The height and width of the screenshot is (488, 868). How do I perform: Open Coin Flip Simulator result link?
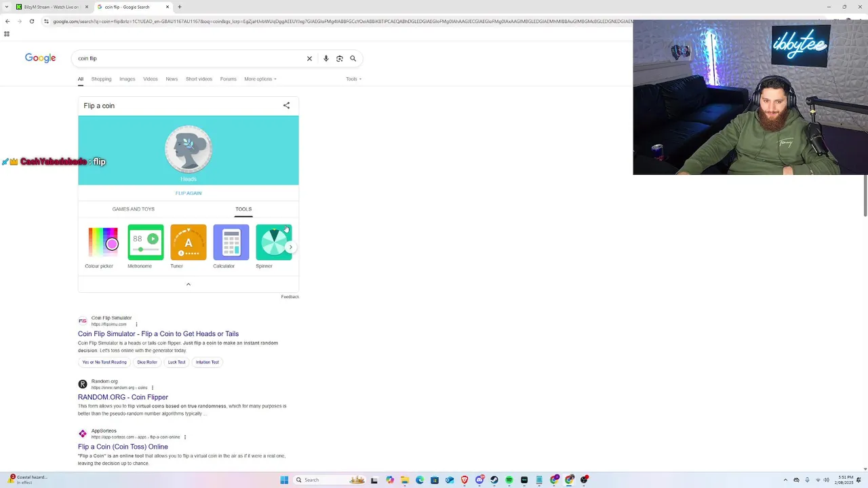click(158, 333)
